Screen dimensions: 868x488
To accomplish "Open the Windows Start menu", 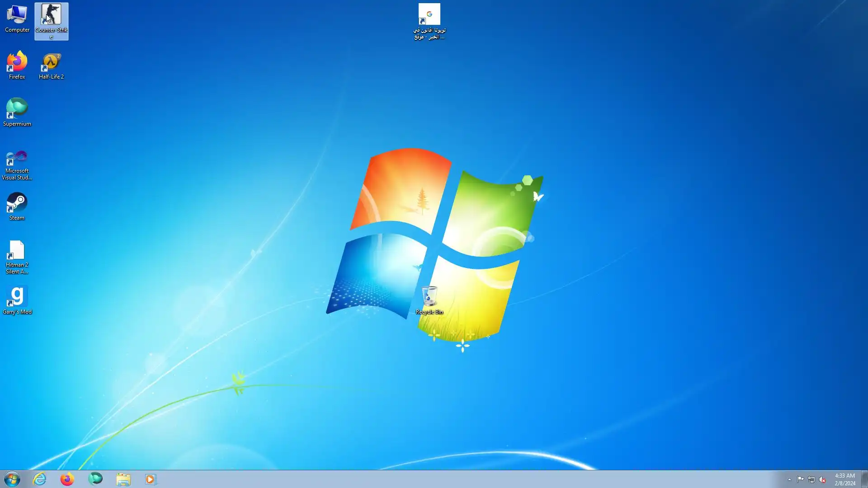I will (x=12, y=479).
